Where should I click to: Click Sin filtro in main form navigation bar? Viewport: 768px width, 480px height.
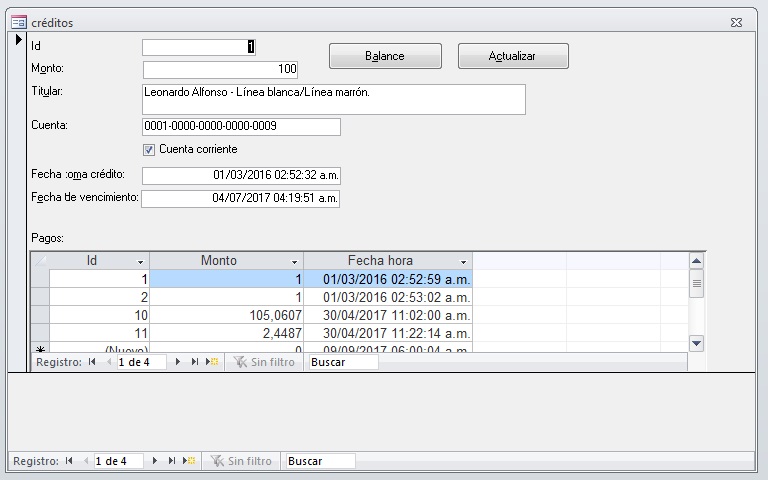tap(241, 461)
